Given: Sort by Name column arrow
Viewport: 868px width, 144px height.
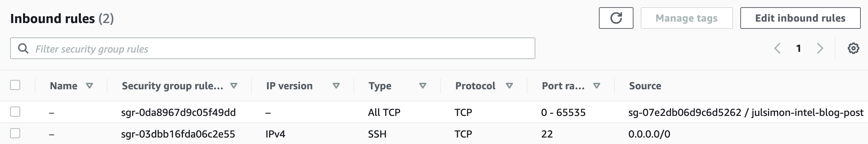Looking at the screenshot, I should pyautogui.click(x=89, y=86).
